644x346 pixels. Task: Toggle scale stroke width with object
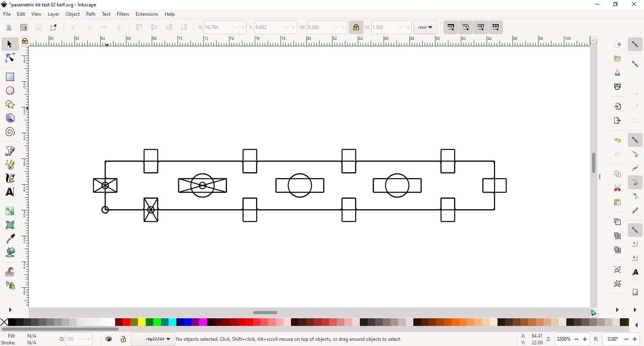coord(451,27)
